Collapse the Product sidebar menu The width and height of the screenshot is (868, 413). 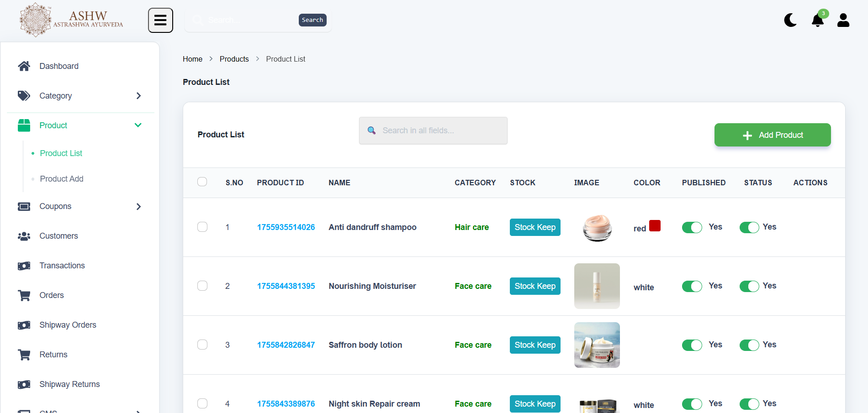pyautogui.click(x=138, y=125)
